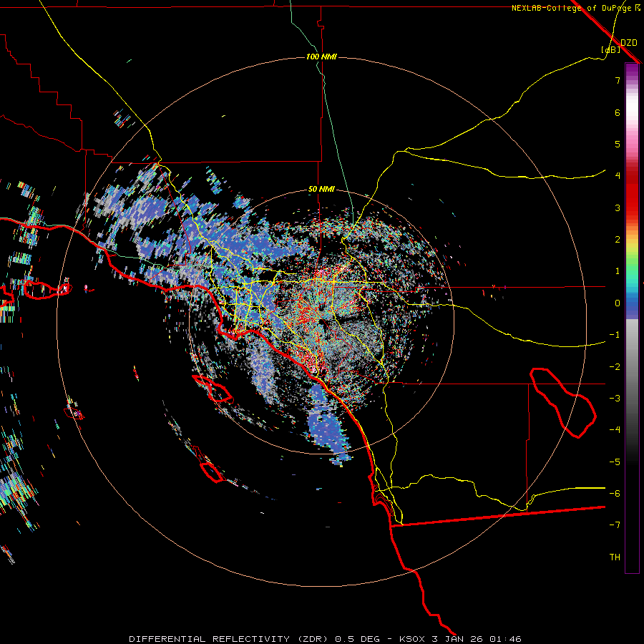Click the 4 dB value on the color scale
The image size is (644, 644).
pyautogui.click(x=618, y=176)
